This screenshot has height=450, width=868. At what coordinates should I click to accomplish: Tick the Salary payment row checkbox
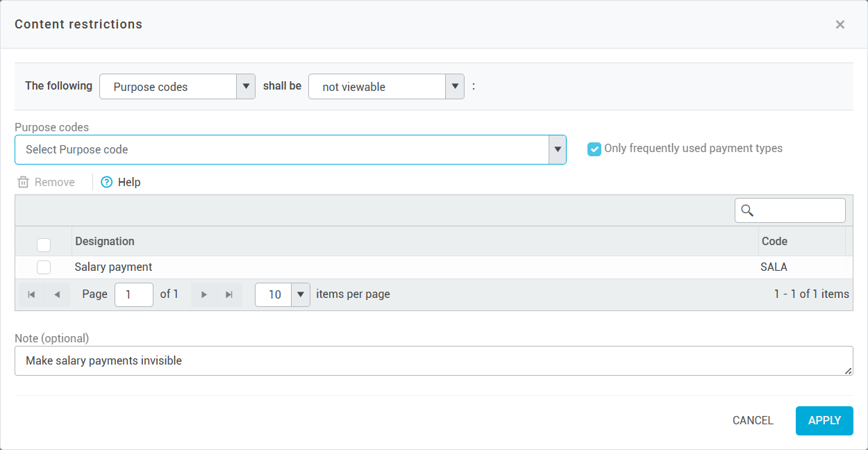click(44, 267)
